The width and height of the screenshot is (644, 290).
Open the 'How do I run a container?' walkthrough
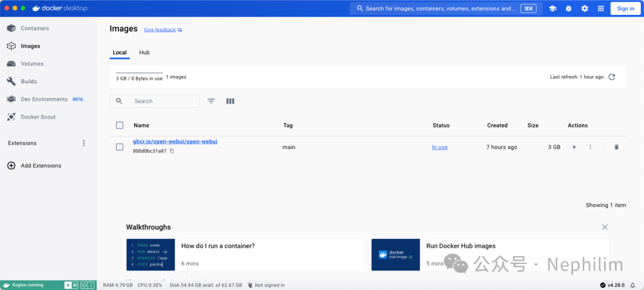click(x=245, y=255)
